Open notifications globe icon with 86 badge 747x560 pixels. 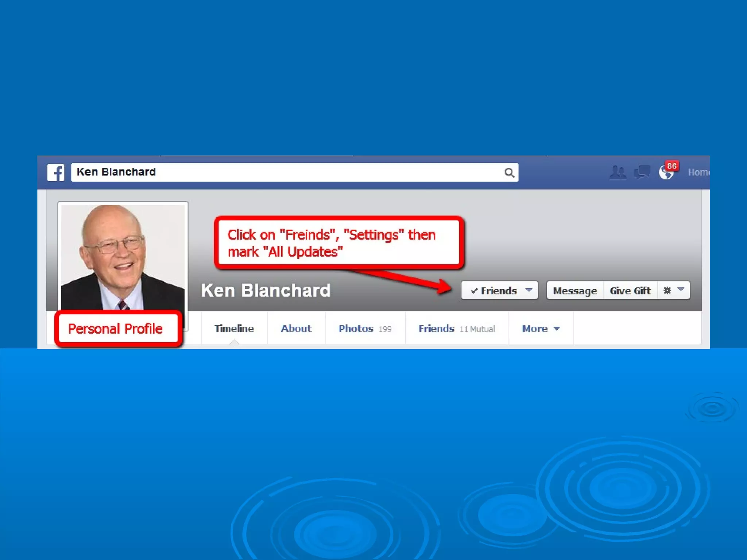(x=666, y=172)
